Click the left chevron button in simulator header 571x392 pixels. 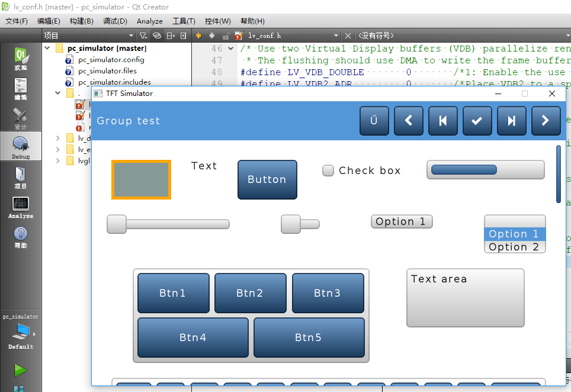(x=409, y=121)
